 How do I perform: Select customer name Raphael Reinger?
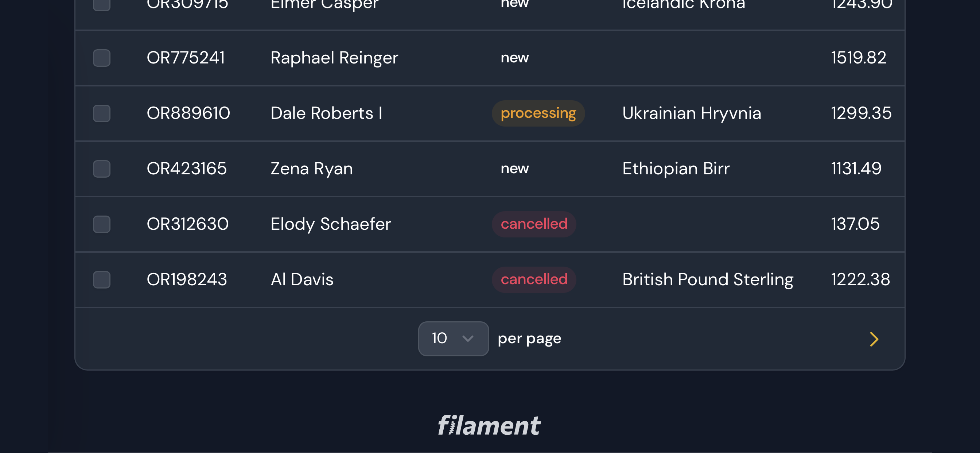334,58
